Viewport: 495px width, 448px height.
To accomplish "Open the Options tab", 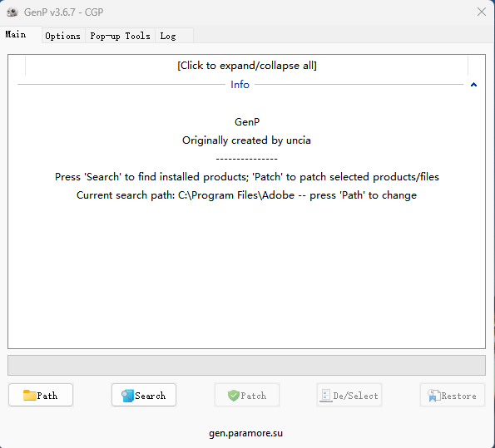I will pos(63,36).
